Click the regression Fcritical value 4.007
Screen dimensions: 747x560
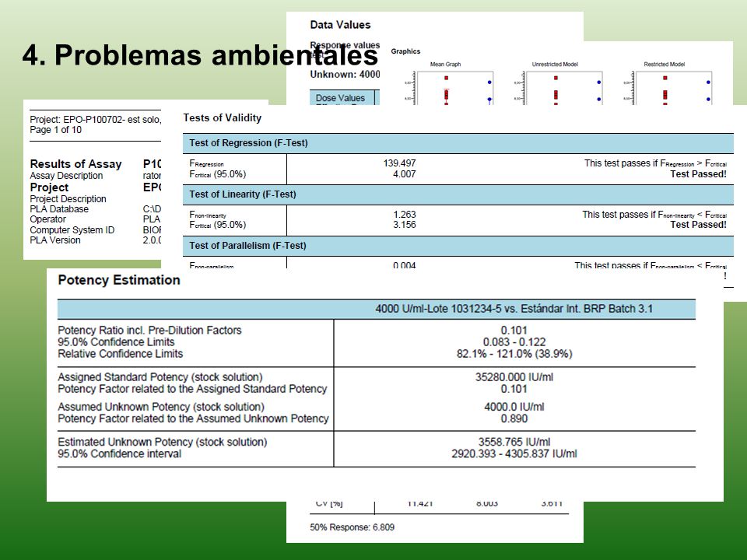coord(404,173)
